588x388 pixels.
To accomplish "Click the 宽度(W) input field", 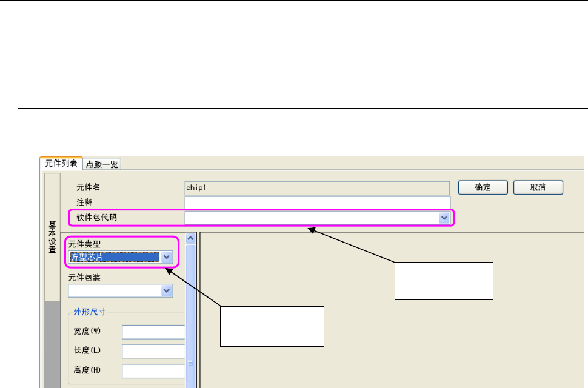I will point(153,332).
